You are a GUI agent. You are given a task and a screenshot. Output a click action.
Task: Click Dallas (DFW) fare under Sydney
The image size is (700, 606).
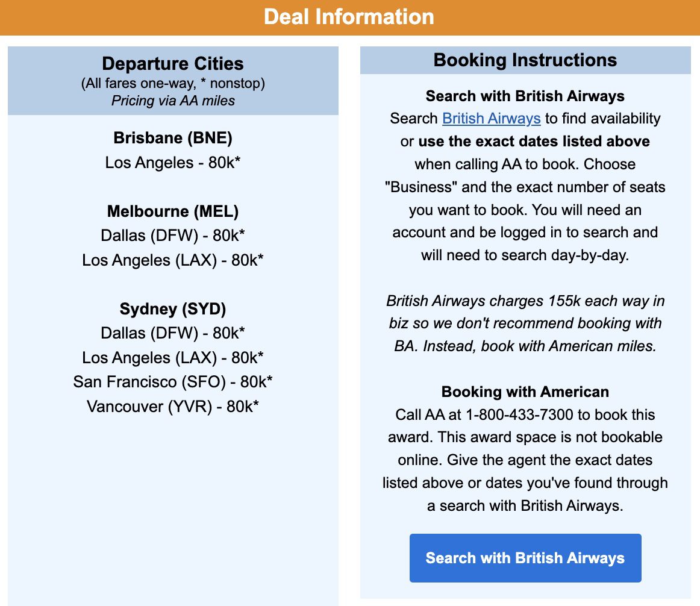point(173,333)
